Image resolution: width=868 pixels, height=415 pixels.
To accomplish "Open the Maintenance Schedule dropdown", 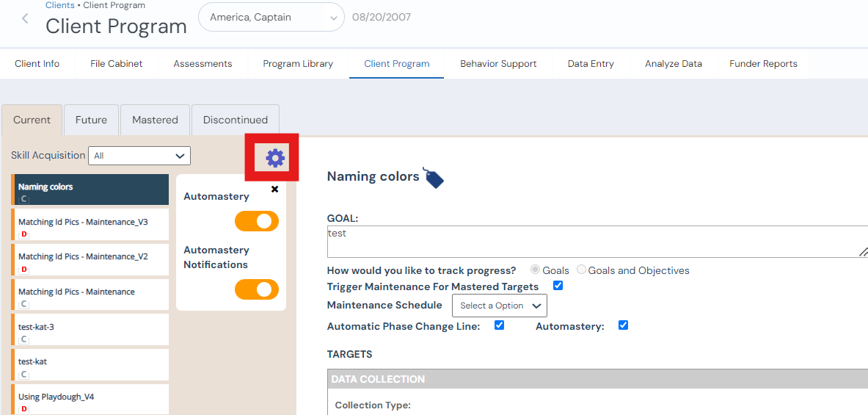I will pyautogui.click(x=500, y=306).
